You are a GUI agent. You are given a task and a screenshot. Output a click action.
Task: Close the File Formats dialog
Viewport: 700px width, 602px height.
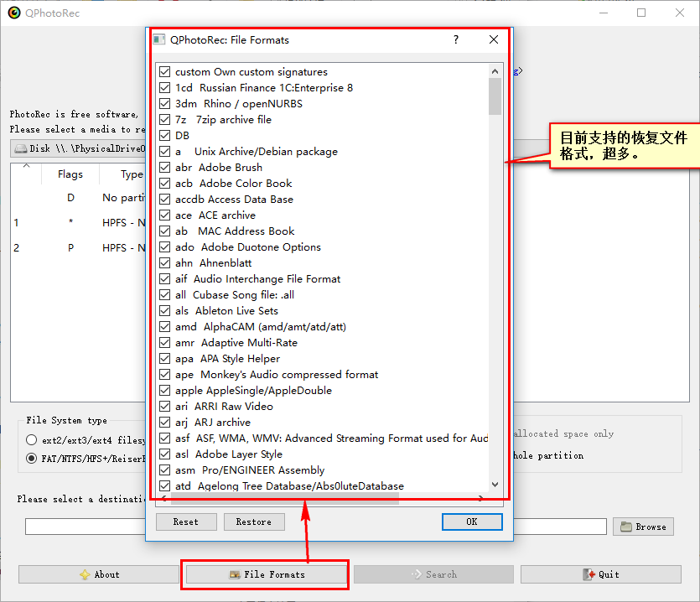[x=493, y=39]
